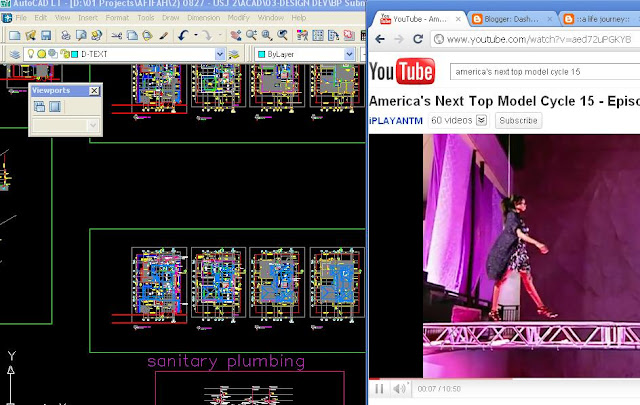Click Display Viewports Dialog icon
Image resolution: width=640 pixels, height=405 pixels.
(x=40, y=107)
